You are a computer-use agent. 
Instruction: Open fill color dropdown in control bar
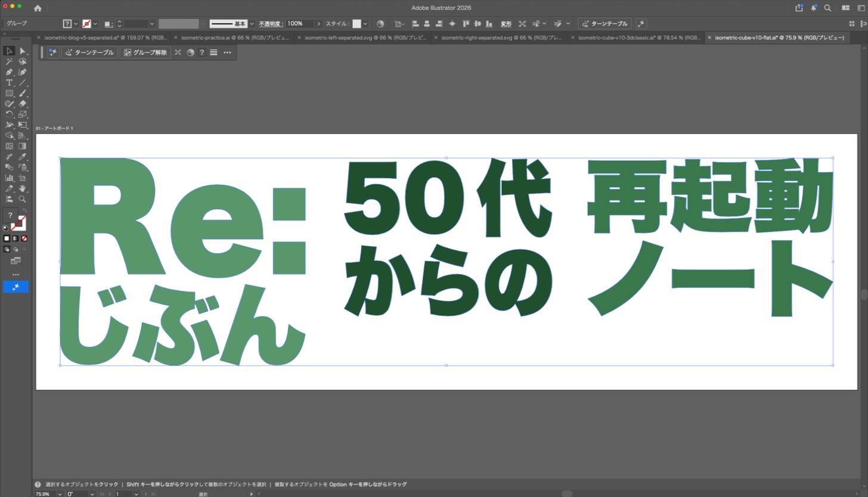point(76,24)
